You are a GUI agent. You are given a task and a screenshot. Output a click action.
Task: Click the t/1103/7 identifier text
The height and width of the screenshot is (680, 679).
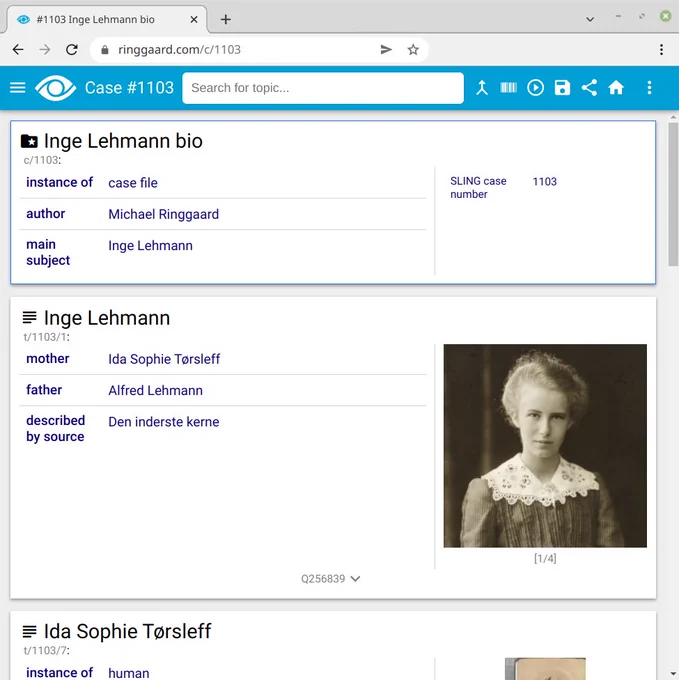pos(46,651)
